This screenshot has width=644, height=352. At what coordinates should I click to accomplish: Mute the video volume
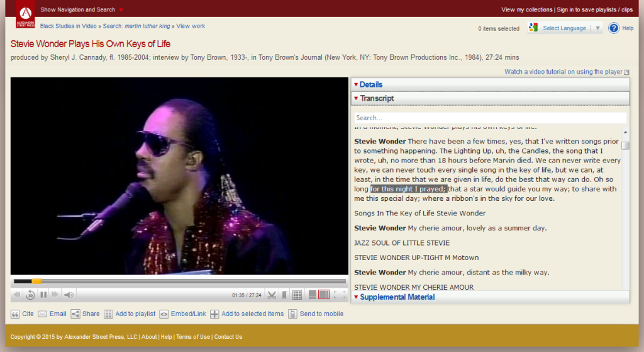[69, 295]
